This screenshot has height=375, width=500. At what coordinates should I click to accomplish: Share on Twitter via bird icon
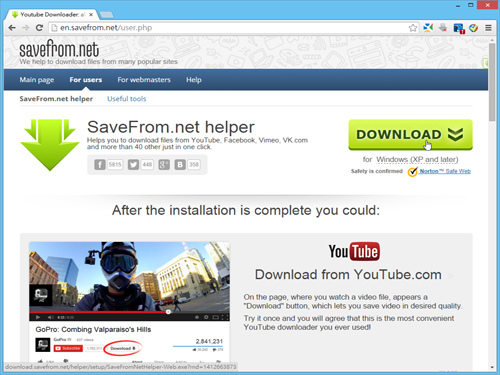click(133, 164)
